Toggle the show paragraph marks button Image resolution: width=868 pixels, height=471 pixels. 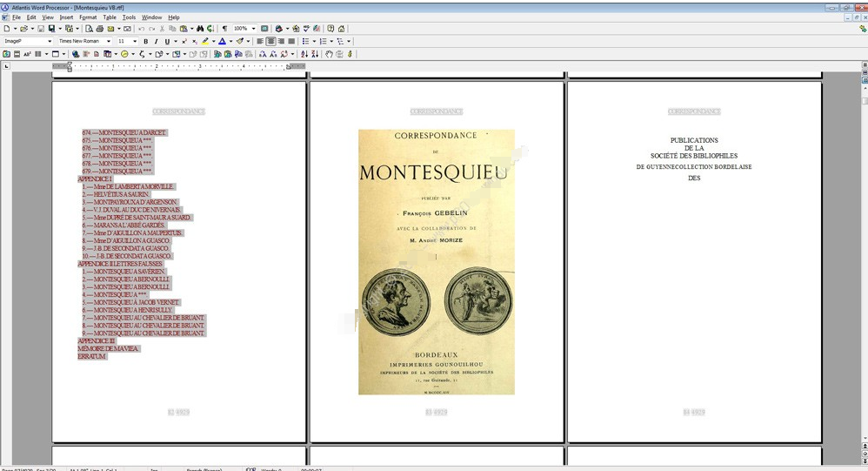(x=224, y=29)
